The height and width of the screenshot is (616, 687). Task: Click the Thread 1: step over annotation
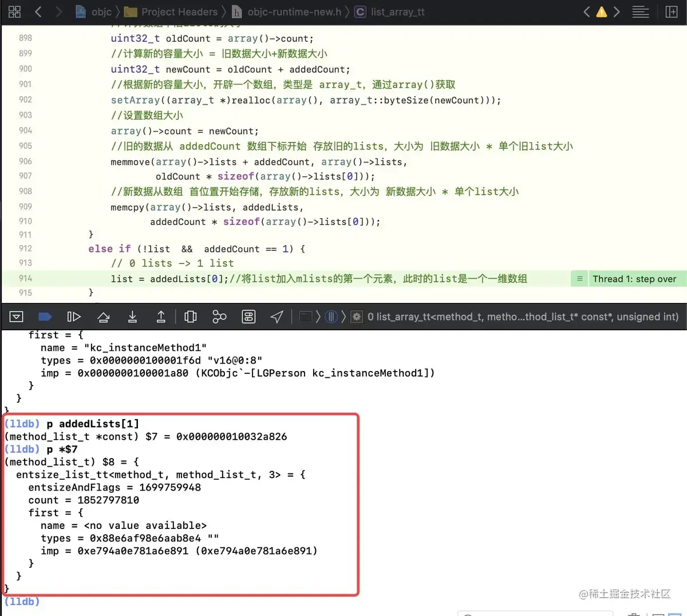pos(634,279)
